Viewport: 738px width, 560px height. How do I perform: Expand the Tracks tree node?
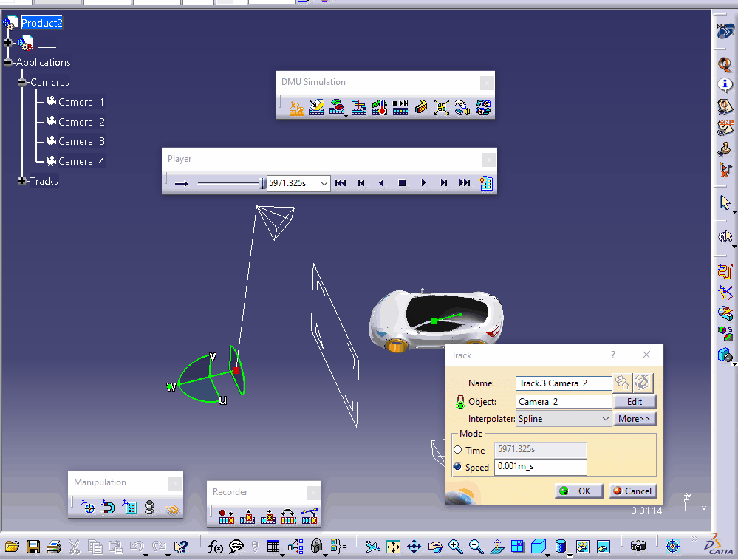click(x=21, y=181)
